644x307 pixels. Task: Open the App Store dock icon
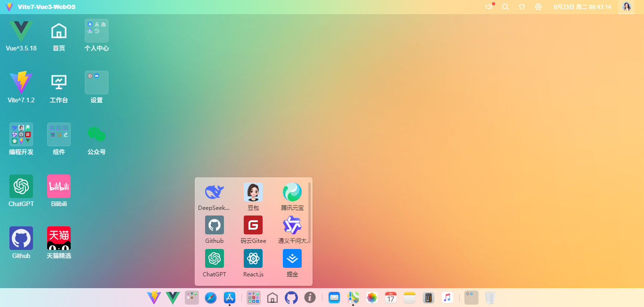pos(230,298)
